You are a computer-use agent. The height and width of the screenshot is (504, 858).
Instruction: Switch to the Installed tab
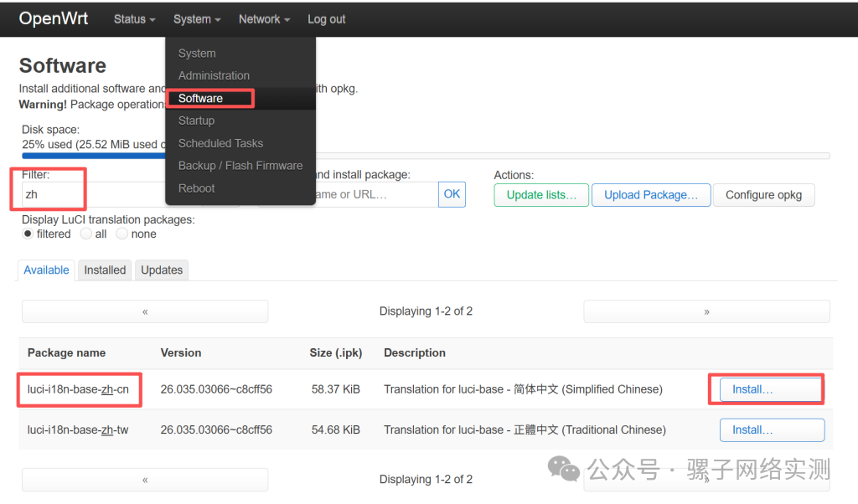point(105,270)
